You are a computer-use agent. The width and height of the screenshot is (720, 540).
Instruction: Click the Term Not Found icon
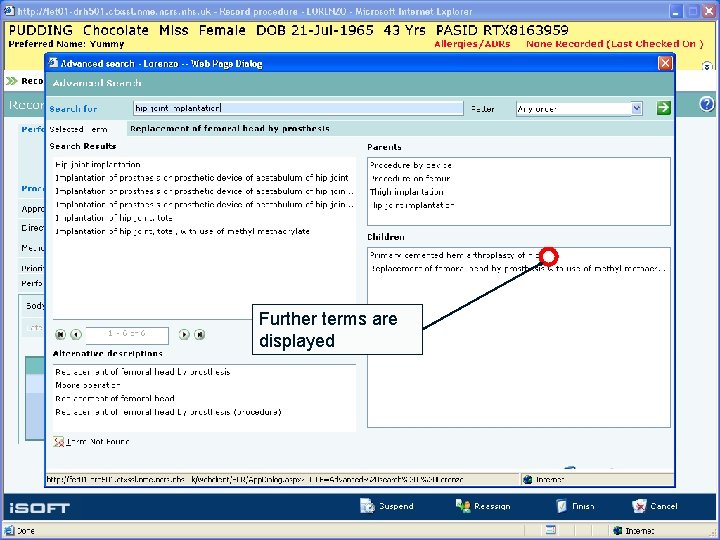pyautogui.click(x=58, y=442)
